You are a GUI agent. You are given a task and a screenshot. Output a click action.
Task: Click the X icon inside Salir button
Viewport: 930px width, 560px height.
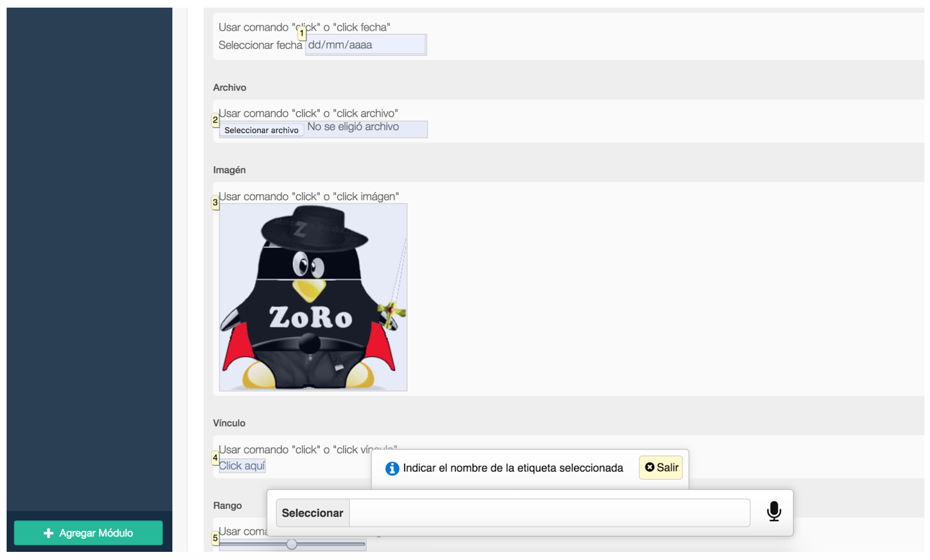(649, 467)
